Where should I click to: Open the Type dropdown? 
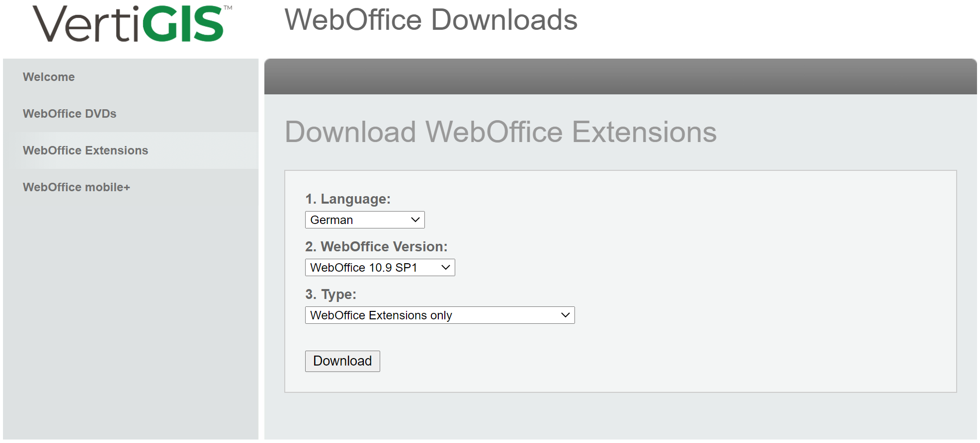click(x=439, y=315)
